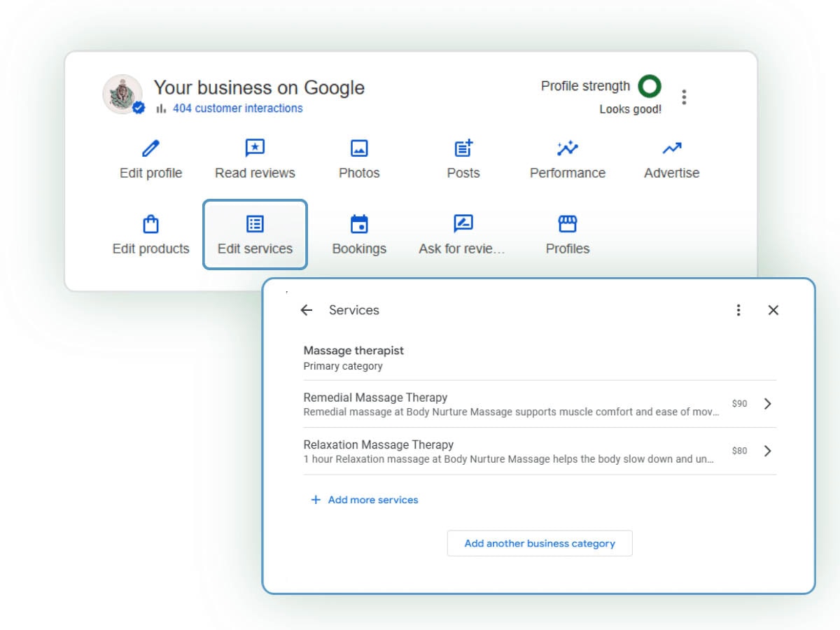Open the Photos icon
Image resolution: width=840 pixels, height=630 pixels.
(359, 148)
